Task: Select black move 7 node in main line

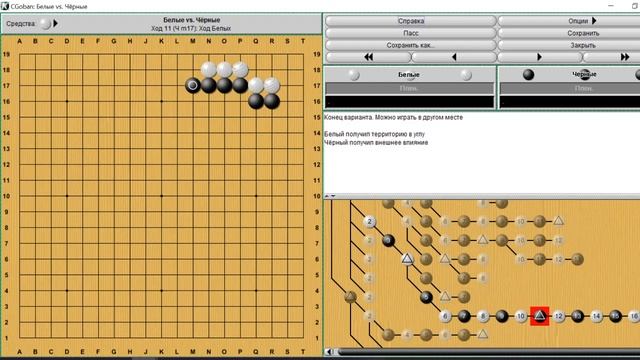Action: click(x=464, y=316)
